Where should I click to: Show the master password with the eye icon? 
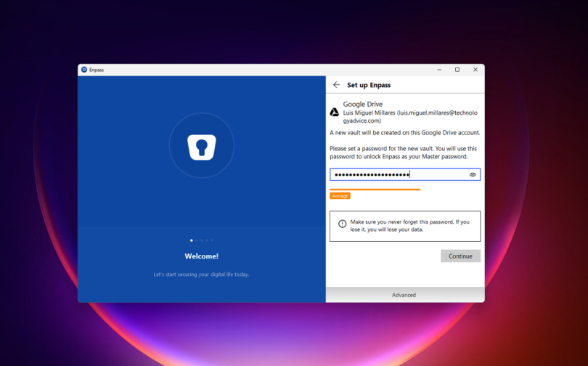pyautogui.click(x=473, y=174)
